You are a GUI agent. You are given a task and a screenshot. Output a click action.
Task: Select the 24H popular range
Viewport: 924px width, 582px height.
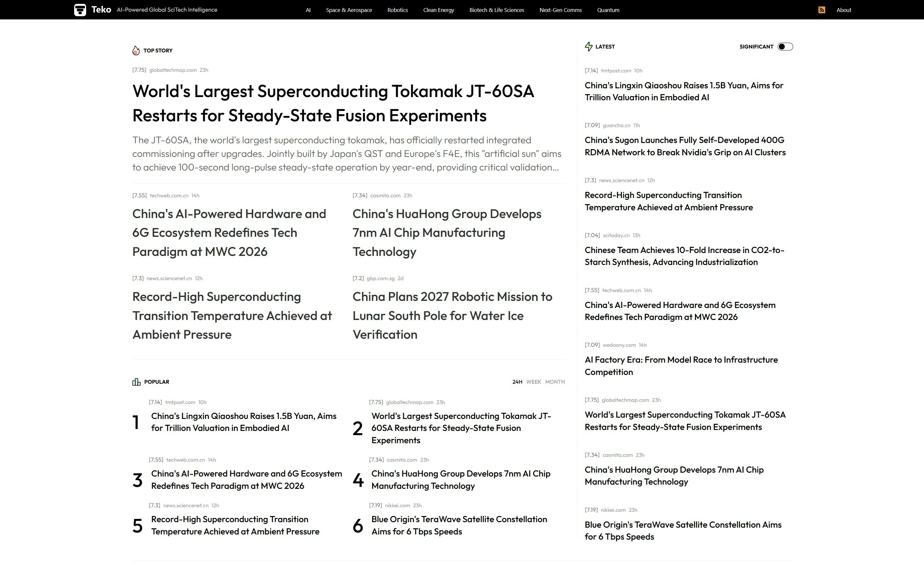click(x=517, y=382)
